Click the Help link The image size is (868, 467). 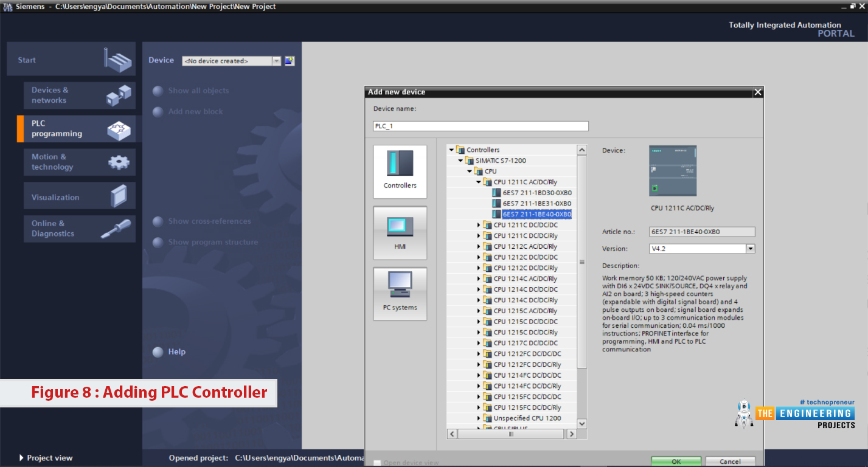pos(177,352)
